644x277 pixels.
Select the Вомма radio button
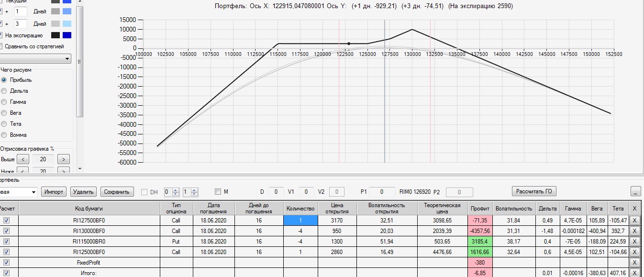4,135
